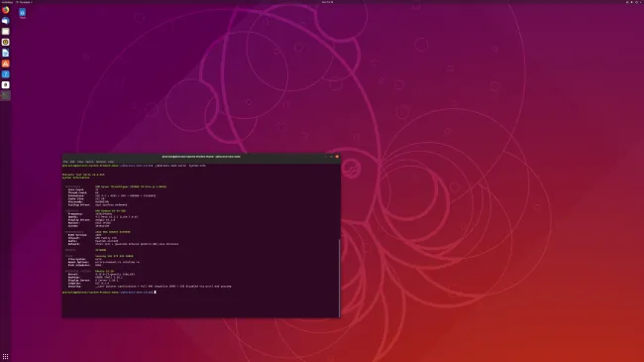The image size is (644, 362).
Task: Click the Cache Size line in terminal
Action: click(86, 198)
